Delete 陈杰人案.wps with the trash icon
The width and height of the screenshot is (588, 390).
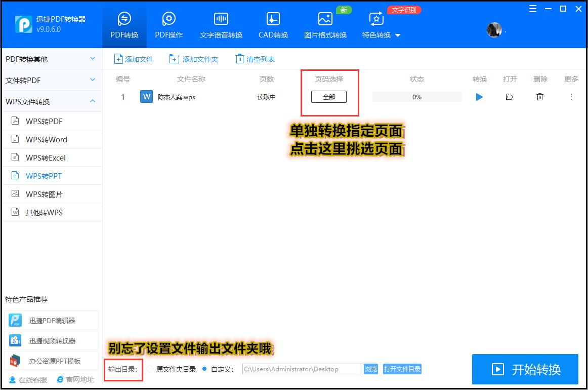[540, 97]
